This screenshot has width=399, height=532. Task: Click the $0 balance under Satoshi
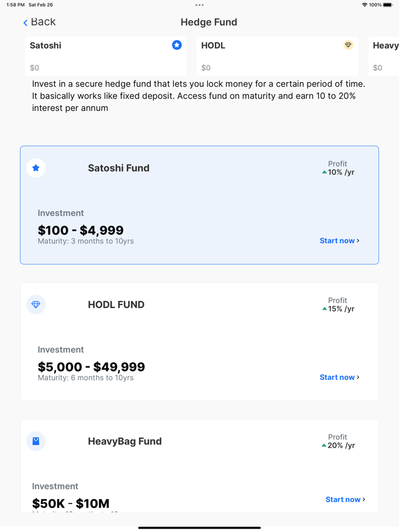[x=34, y=67]
